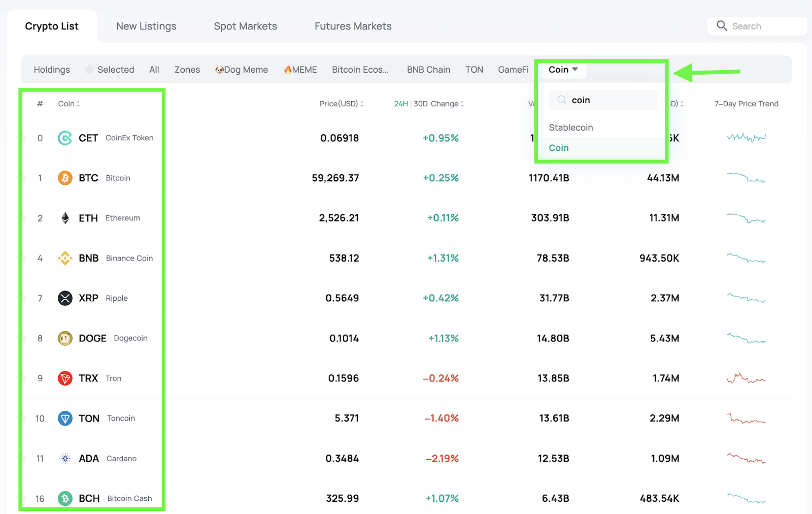Select the Holdings filter
The height and width of the screenshot is (514, 812).
pos(52,70)
